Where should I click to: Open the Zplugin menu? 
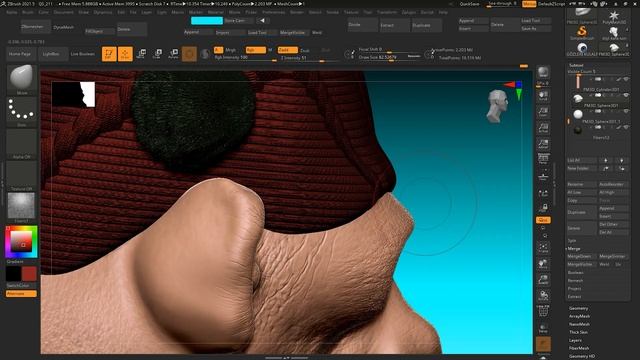(409, 12)
